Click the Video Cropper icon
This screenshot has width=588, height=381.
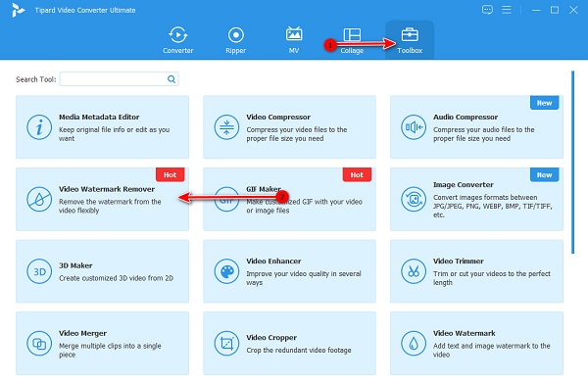pos(226,343)
